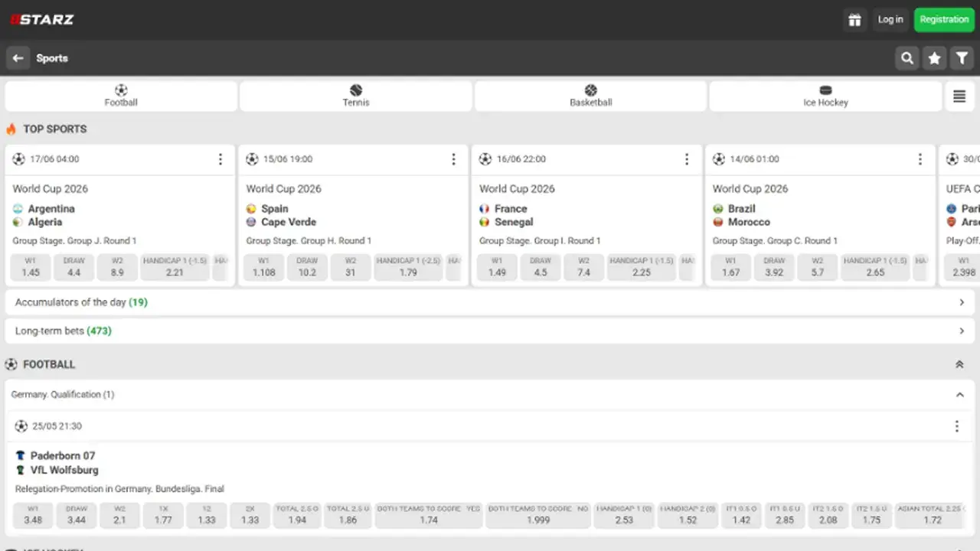980x551 pixels.
Task: Pick W1 odds 1.45 for Argentina
Action: (31, 267)
